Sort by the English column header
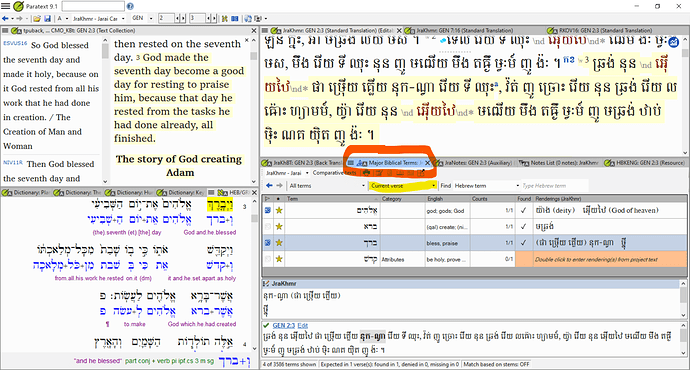This screenshot has height=370, width=690. click(x=447, y=199)
